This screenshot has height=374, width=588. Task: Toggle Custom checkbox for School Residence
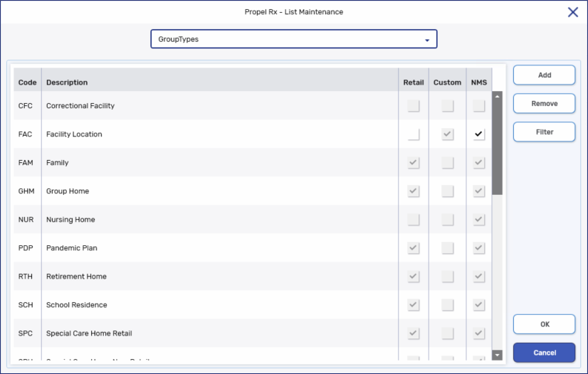447,305
